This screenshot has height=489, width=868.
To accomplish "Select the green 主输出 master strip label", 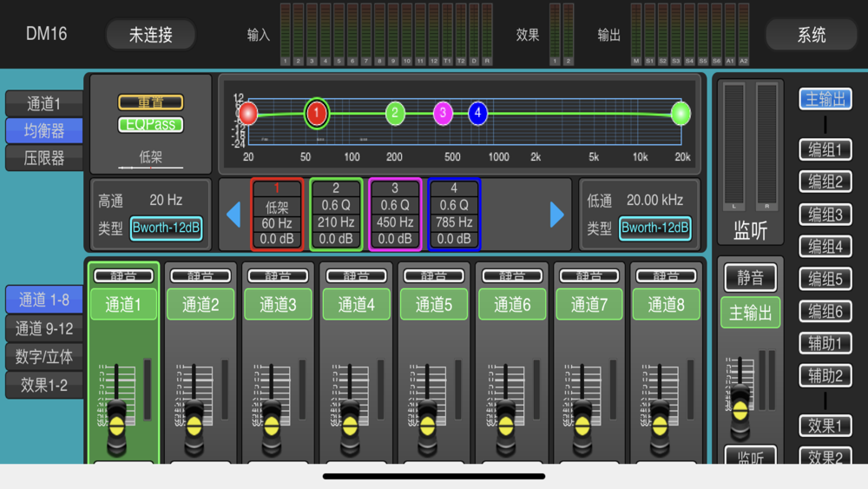I will (x=750, y=313).
